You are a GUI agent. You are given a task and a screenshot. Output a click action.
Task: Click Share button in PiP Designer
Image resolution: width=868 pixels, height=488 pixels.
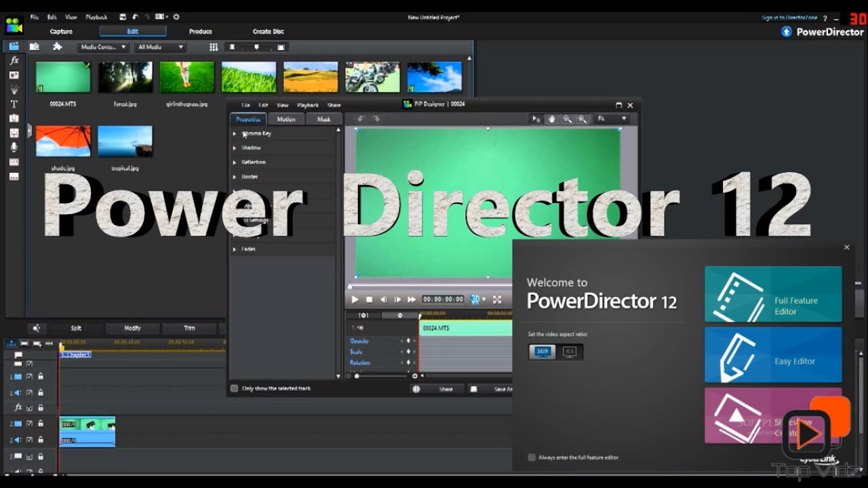click(x=437, y=389)
